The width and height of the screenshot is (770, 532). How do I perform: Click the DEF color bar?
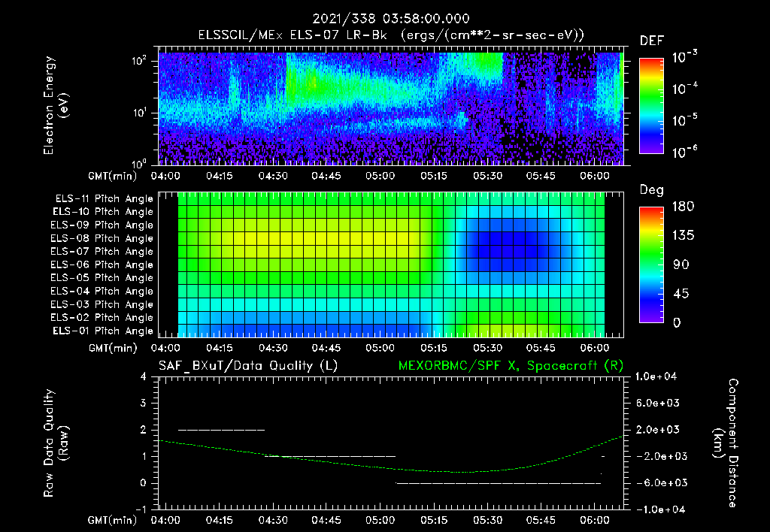coord(651,106)
